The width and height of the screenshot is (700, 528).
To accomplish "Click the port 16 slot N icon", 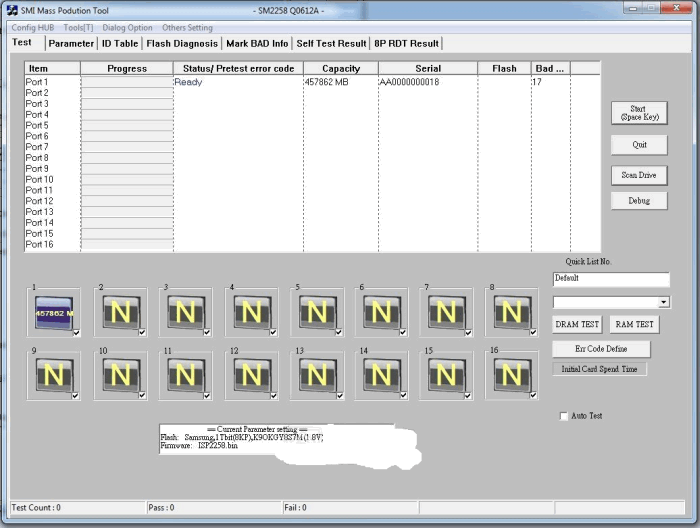I will [x=512, y=375].
